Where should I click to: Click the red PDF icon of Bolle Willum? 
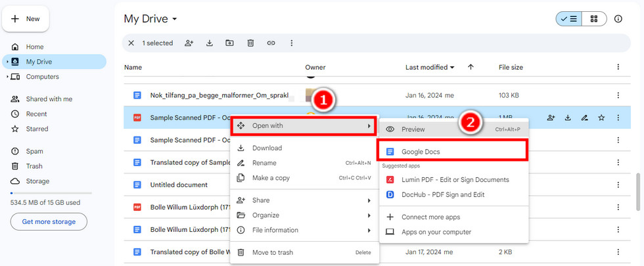pos(137,208)
